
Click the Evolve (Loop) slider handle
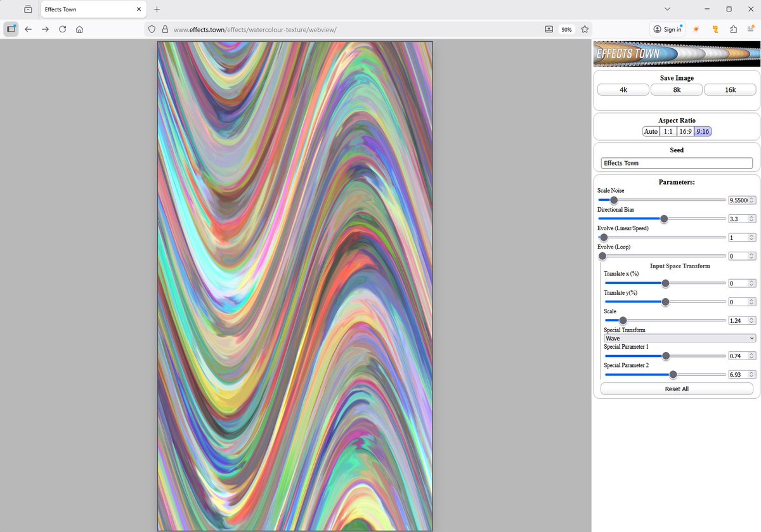point(602,256)
